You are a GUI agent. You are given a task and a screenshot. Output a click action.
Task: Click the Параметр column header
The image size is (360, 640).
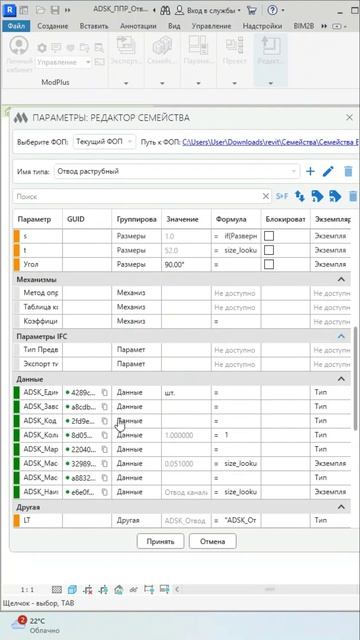38,219
